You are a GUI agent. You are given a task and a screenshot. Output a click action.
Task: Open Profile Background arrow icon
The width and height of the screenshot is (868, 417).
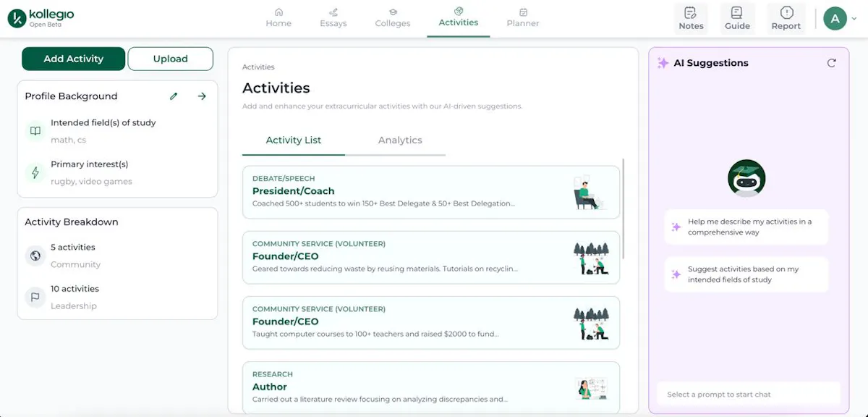202,96
